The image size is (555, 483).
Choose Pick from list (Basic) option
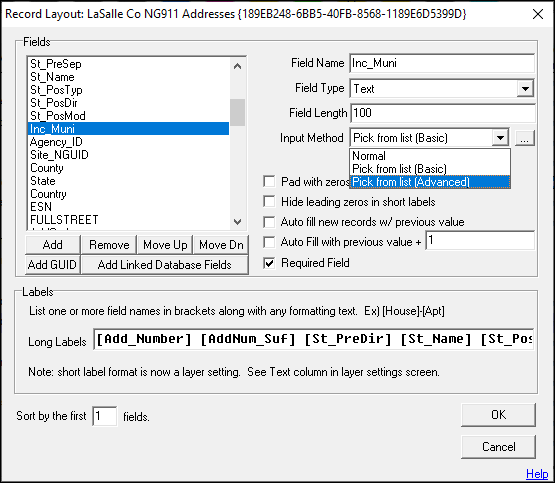coord(430,169)
